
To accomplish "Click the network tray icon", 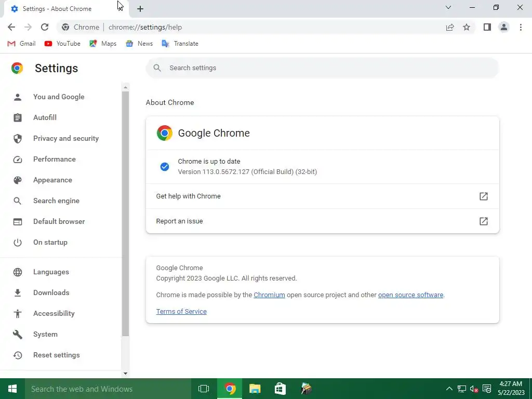I will 462,389.
